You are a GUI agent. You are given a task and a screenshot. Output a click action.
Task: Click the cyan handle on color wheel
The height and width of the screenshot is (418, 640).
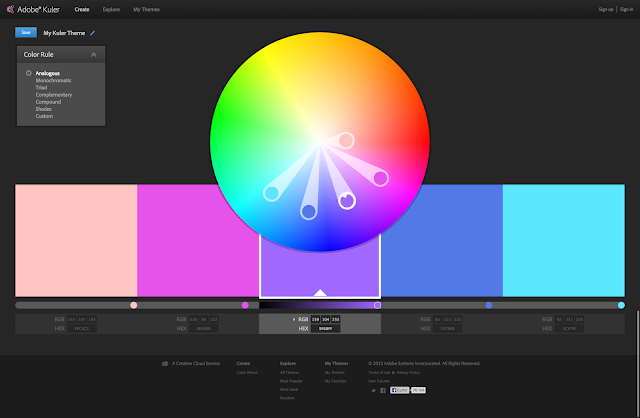(x=271, y=193)
